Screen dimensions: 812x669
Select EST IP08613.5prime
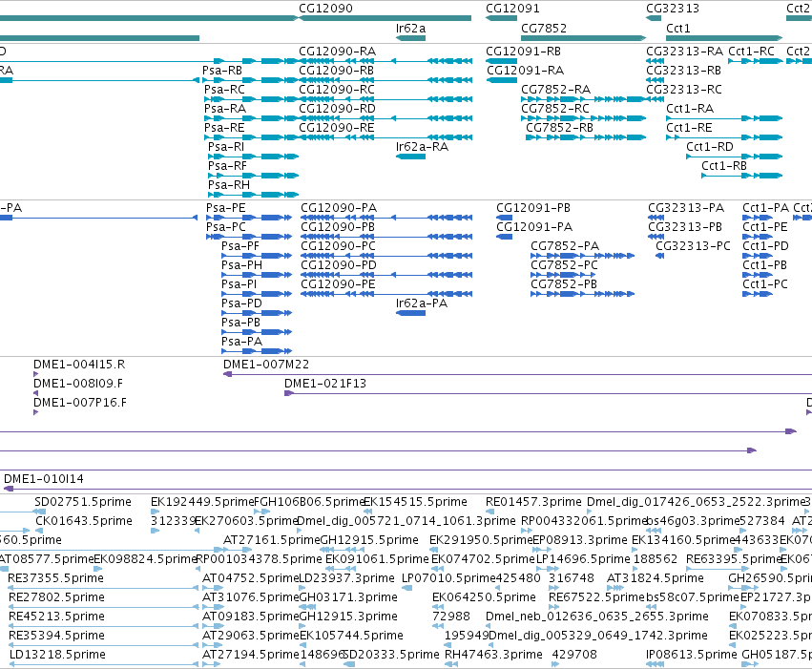(x=692, y=655)
